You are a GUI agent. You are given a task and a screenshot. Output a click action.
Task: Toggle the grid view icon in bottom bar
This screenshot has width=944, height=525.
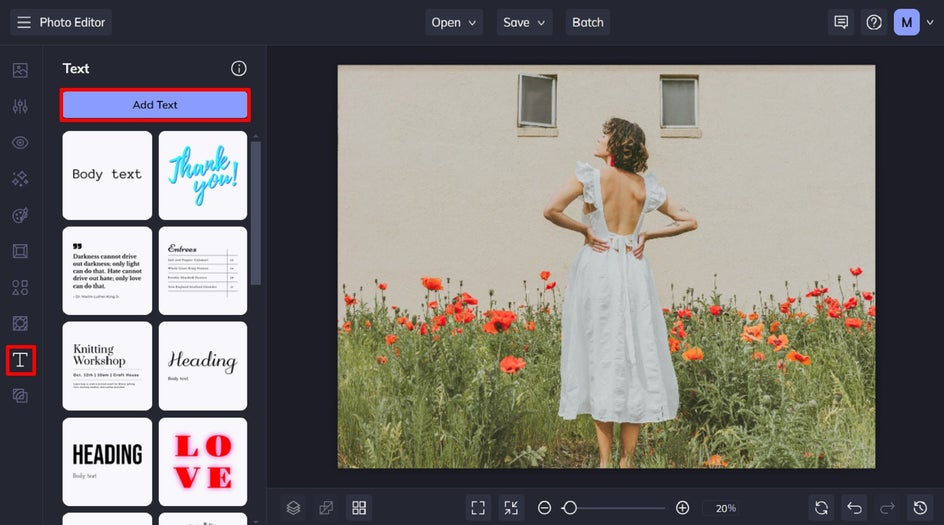[x=359, y=508]
